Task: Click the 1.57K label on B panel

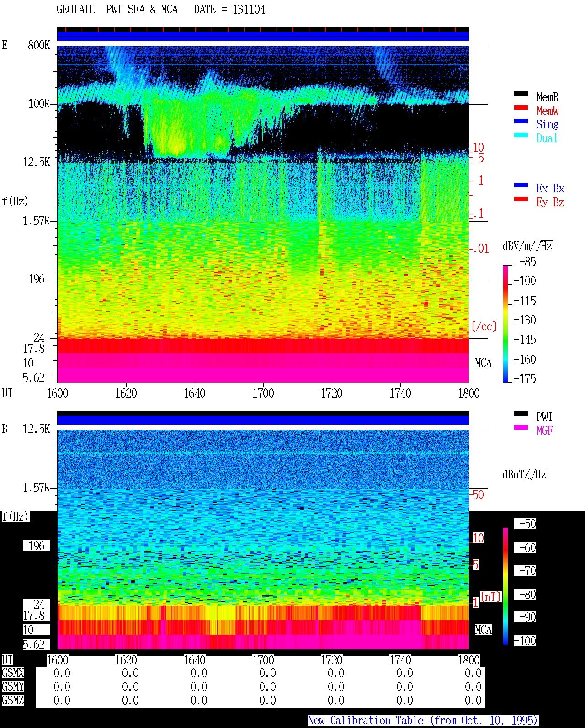Action: (x=36, y=488)
